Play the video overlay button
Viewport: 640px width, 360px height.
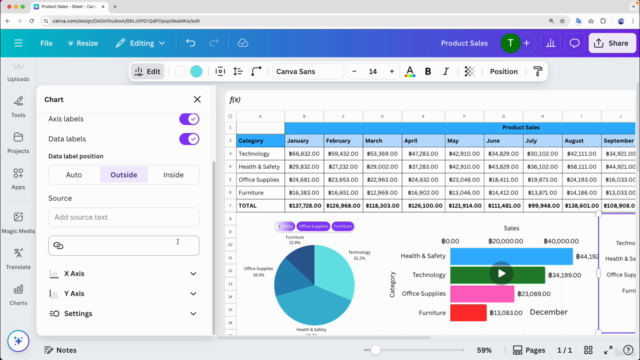coord(501,273)
